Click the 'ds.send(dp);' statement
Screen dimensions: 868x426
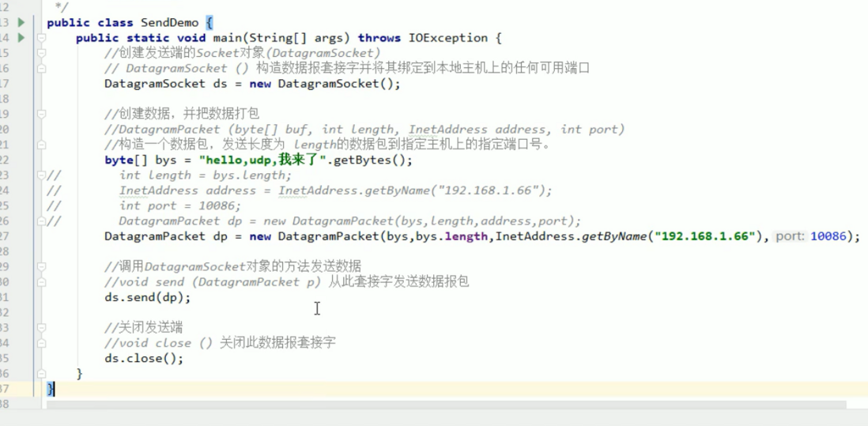148,298
